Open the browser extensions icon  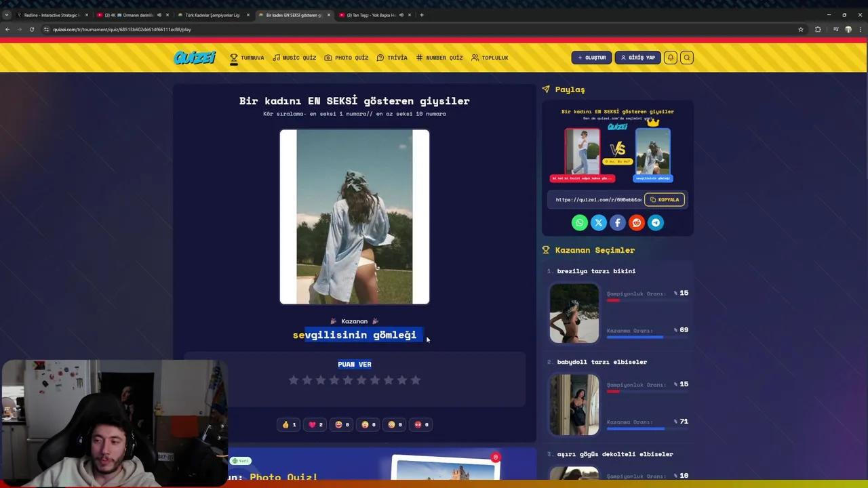click(x=818, y=29)
